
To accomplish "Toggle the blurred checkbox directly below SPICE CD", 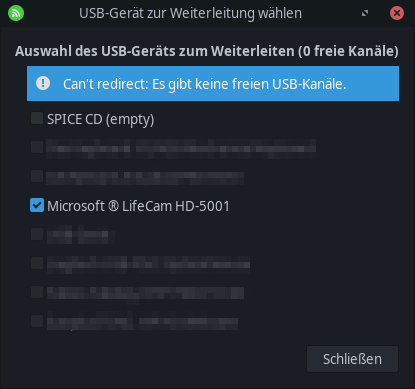I will point(37,147).
